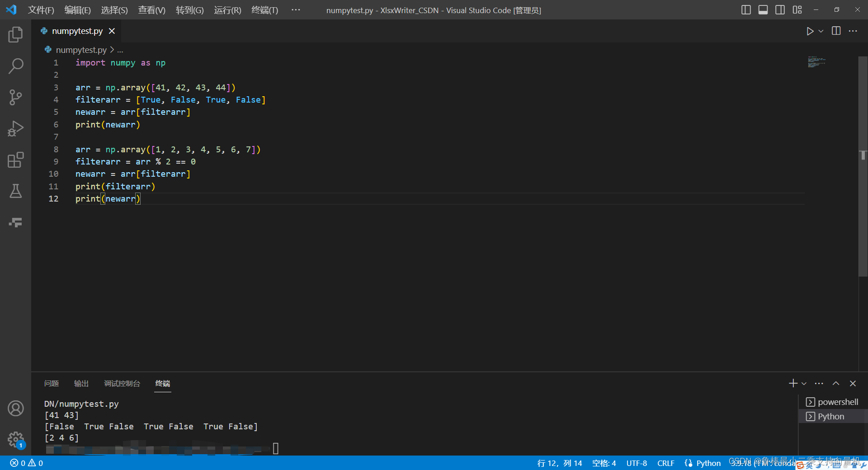Open errors and warnings status item
This screenshot has width=868, height=470.
pyautogui.click(x=27, y=463)
